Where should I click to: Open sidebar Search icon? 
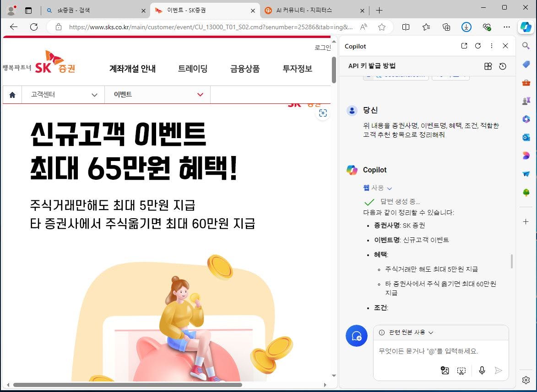526,45
